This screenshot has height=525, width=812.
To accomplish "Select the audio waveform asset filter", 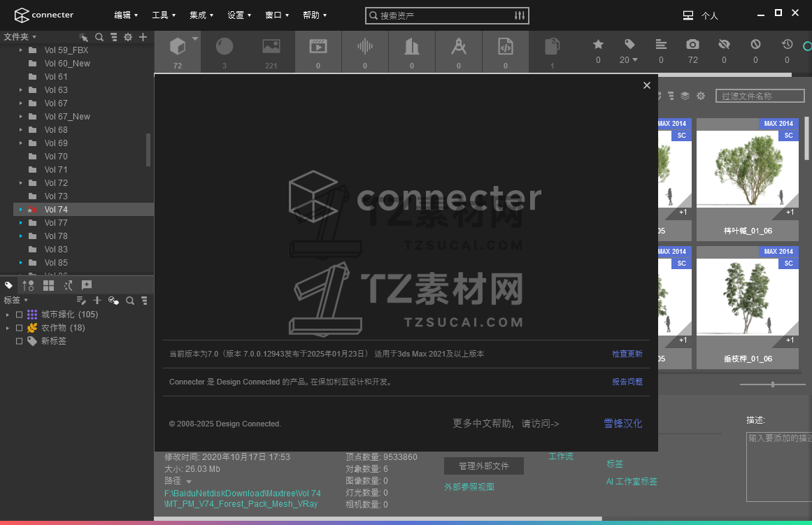I will (x=364, y=51).
